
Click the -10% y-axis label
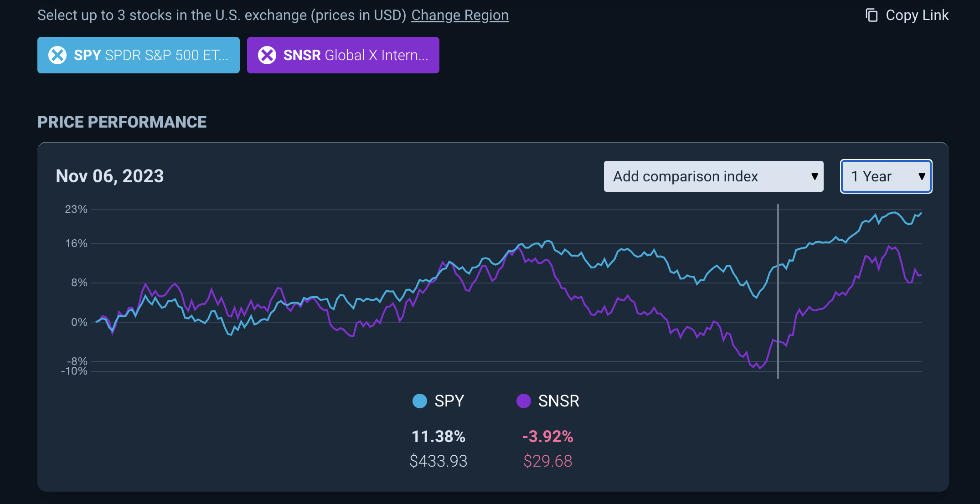pos(74,371)
